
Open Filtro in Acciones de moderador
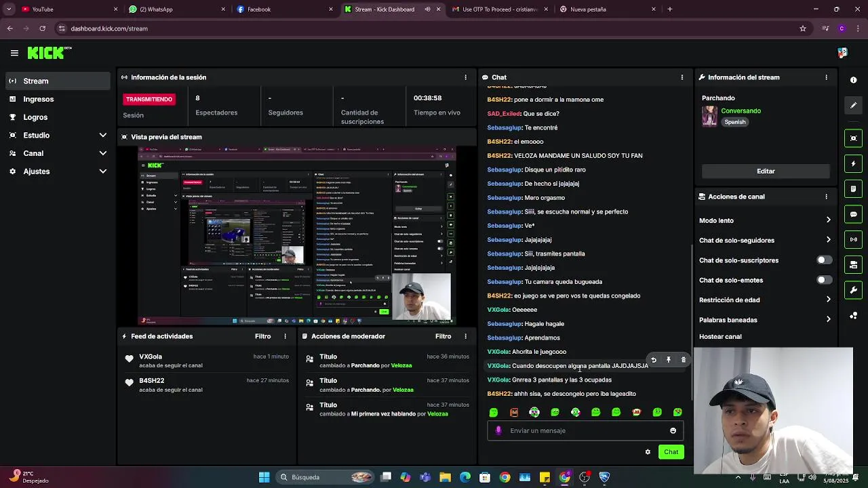coord(443,336)
